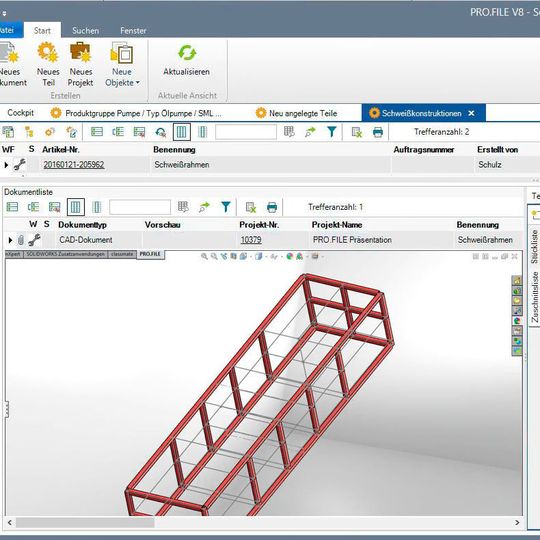The width and height of the screenshot is (540, 540).
Task: Select tree list view in the Dokumentliste toolbar
Action: pyautogui.click(x=33, y=207)
